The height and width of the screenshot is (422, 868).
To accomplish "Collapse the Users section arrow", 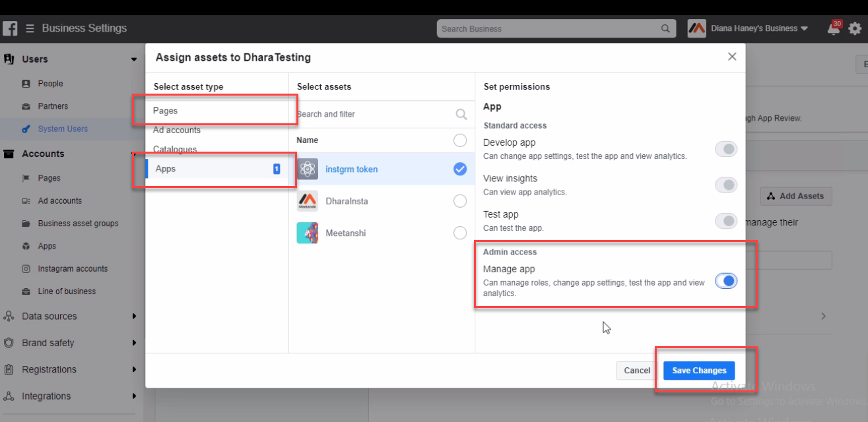I will pos(134,59).
